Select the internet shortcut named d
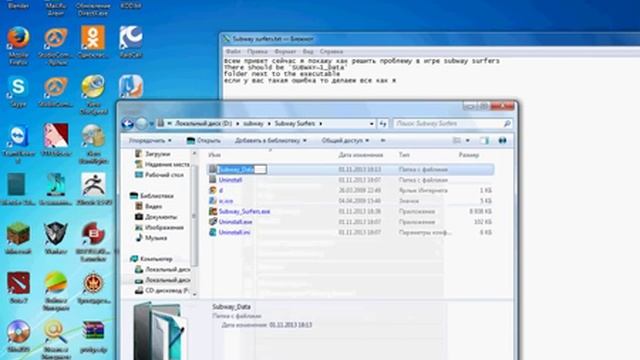Image resolution: width=640 pixels, height=360 pixels. coord(221,190)
